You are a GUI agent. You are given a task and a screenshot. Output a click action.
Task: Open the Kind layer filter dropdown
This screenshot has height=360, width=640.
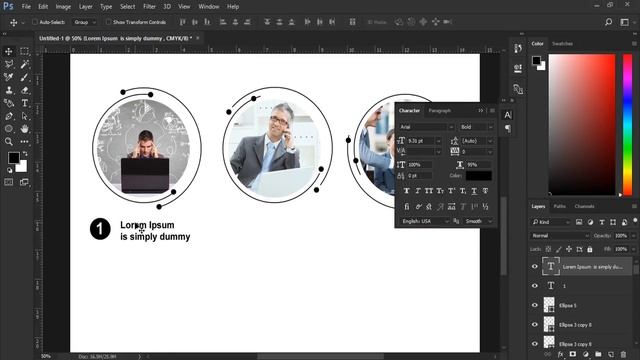click(x=551, y=222)
